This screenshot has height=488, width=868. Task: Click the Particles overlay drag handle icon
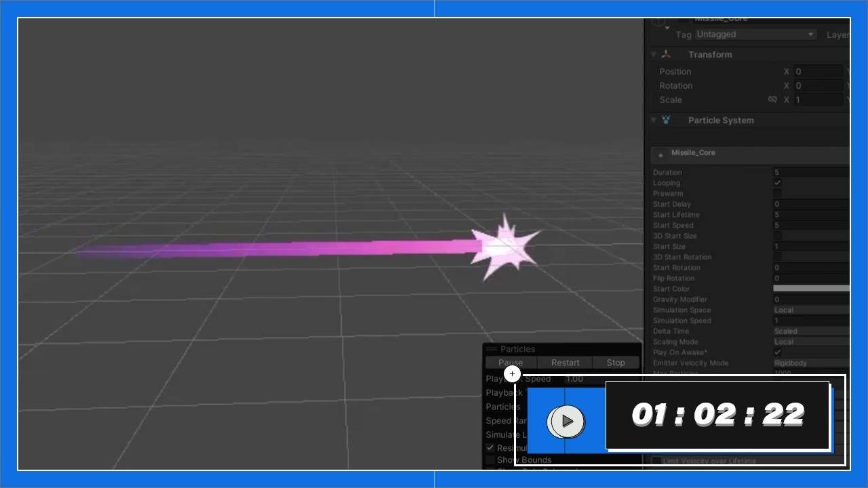tap(492, 349)
